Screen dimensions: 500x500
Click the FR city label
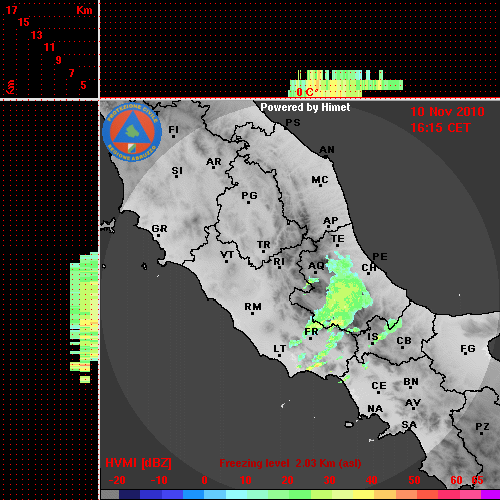coord(311,332)
